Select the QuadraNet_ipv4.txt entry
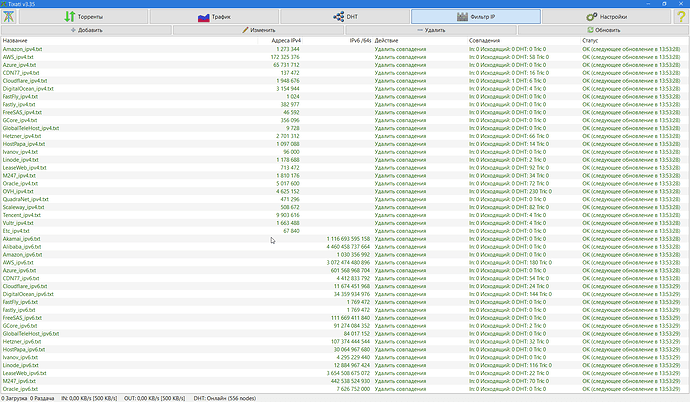The height and width of the screenshot is (402, 690). [345, 200]
